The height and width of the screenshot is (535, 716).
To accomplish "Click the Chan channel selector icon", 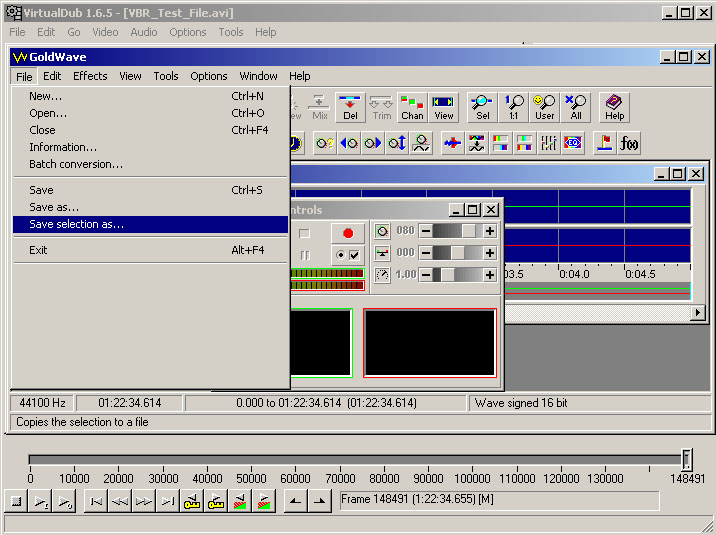I will 412,108.
